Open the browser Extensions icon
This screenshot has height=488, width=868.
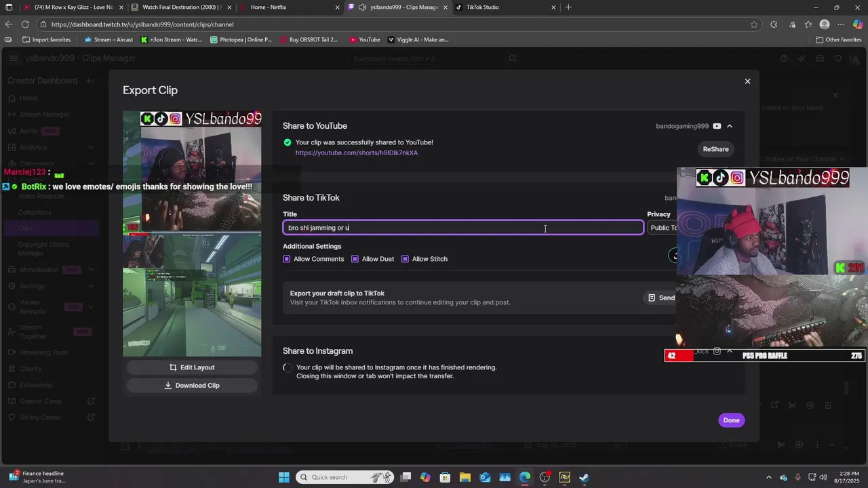(x=774, y=24)
